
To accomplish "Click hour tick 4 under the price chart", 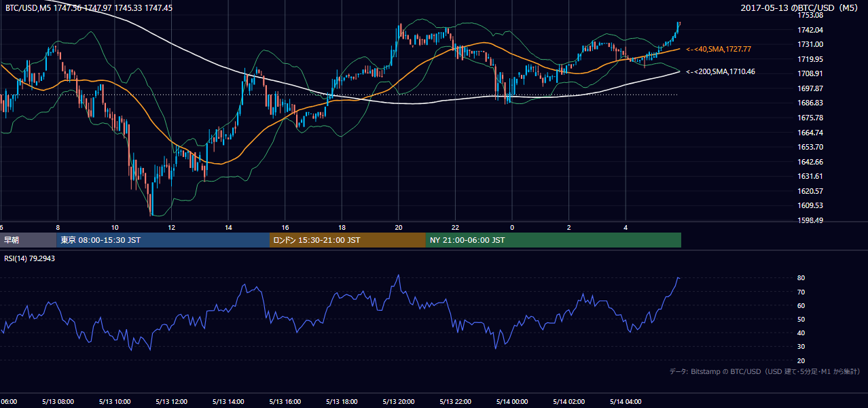I will [x=626, y=228].
